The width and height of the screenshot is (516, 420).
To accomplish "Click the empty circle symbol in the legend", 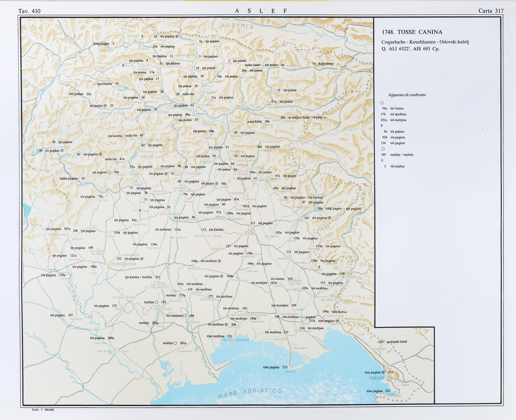I will coord(382,103).
